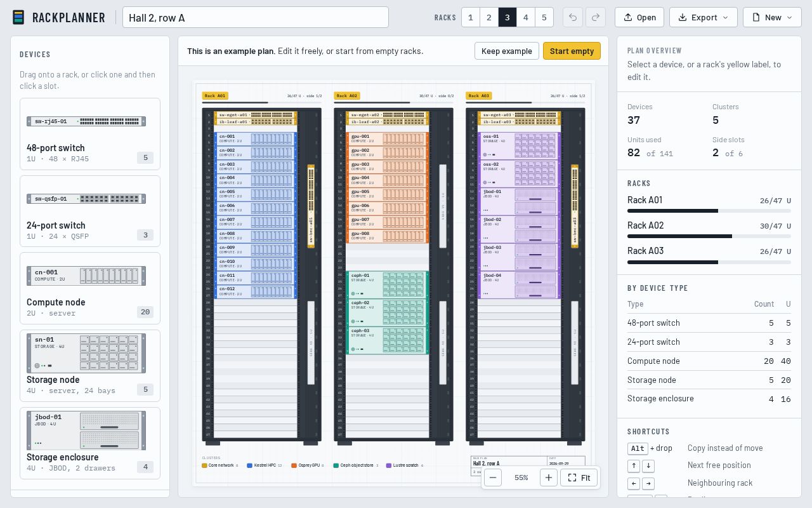Pick the Compute node device card
The height and width of the screenshot is (508, 812).
pyautogui.click(x=90, y=288)
